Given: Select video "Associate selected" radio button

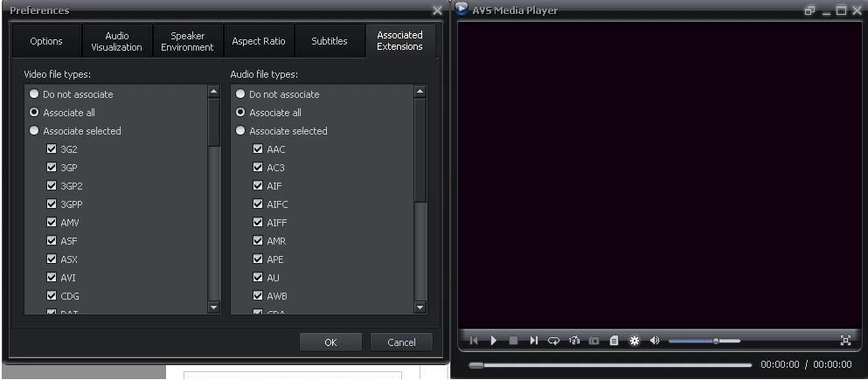Looking at the screenshot, I should click(34, 130).
